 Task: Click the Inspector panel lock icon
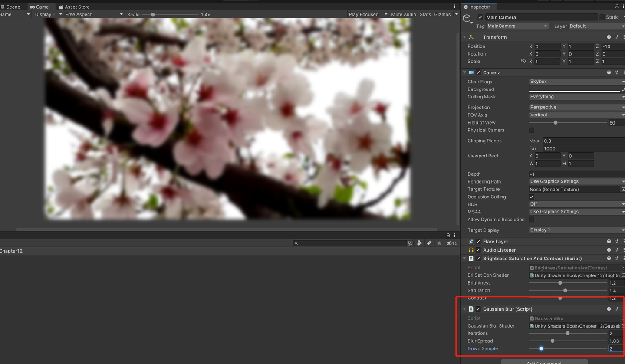tap(617, 7)
